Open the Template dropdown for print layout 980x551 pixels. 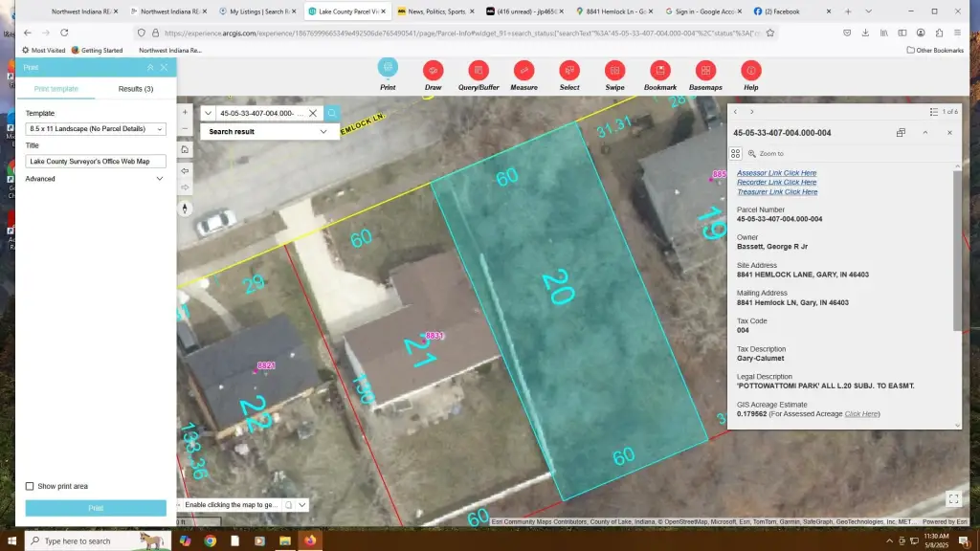click(x=96, y=129)
